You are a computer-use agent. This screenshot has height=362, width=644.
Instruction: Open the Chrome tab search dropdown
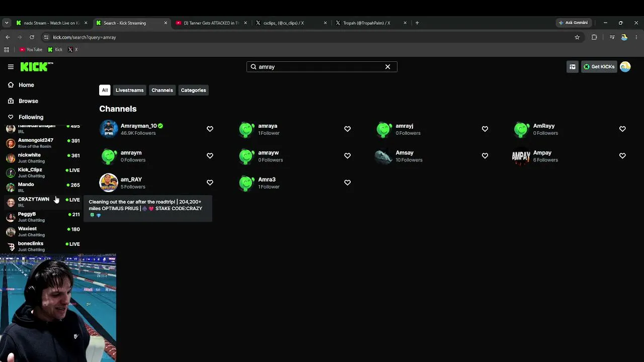tap(7, 23)
